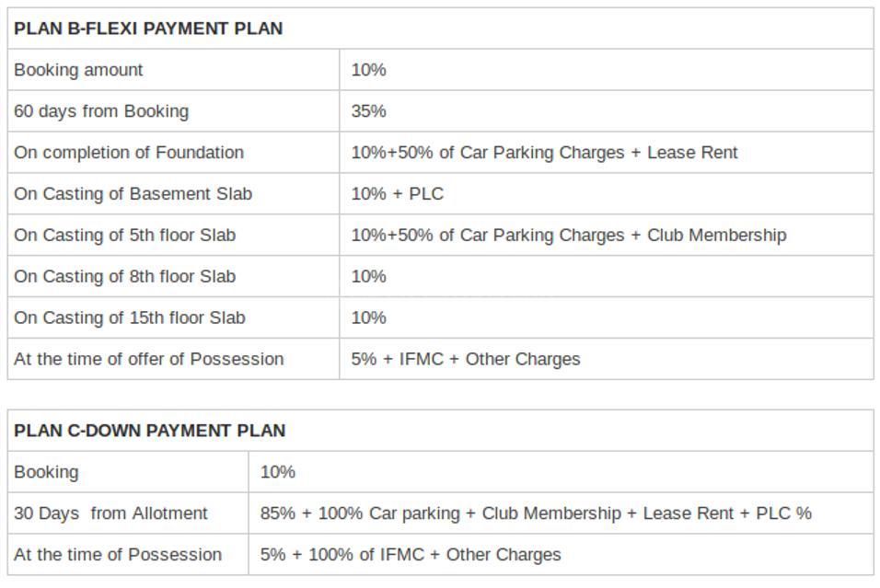Select the 85% + 100% Car parking cell
Viewport: 880px width, 588px height.
click(x=535, y=513)
